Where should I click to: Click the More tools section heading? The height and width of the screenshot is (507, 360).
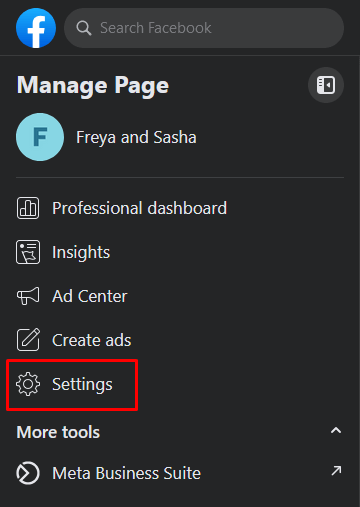coord(58,432)
